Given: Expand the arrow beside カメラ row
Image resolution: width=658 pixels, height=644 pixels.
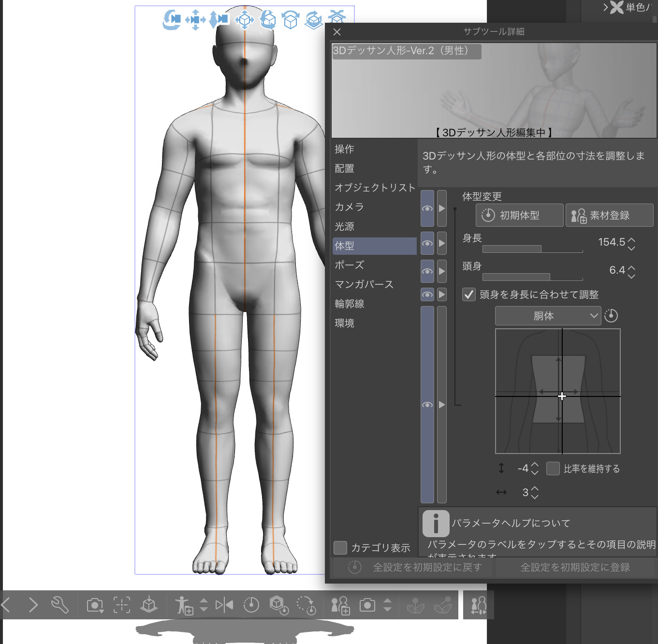Looking at the screenshot, I should click(x=442, y=208).
